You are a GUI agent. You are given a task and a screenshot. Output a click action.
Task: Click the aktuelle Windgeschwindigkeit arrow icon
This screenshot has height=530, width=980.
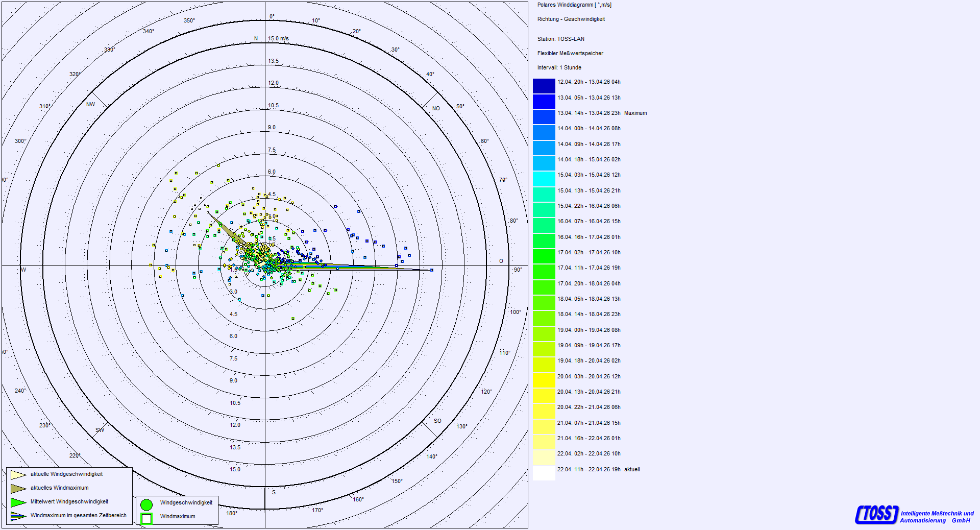[x=18, y=475]
